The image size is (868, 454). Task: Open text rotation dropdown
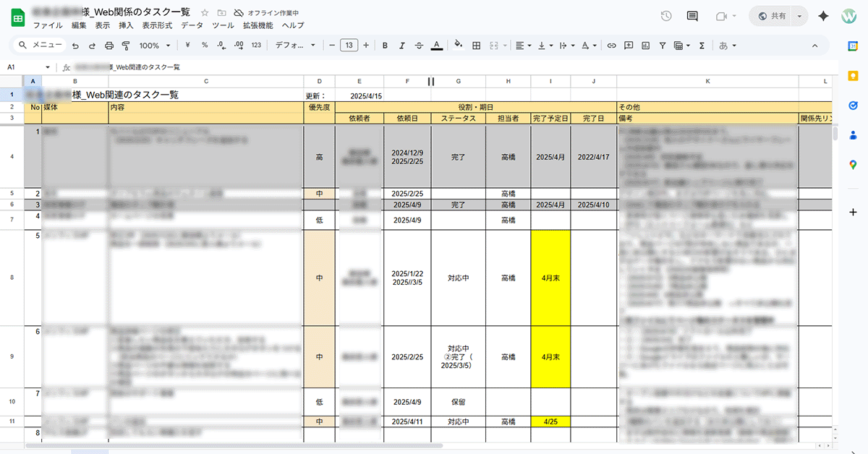(x=588, y=45)
